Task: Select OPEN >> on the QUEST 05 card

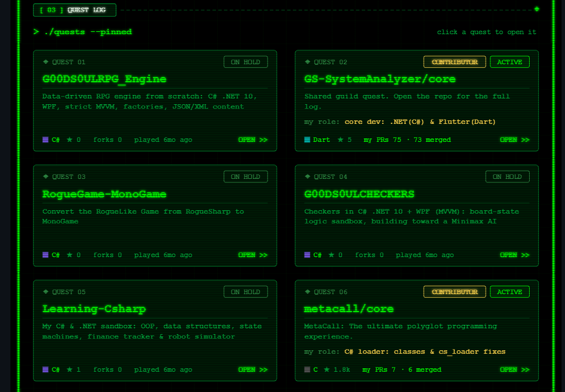Action: [253, 369]
